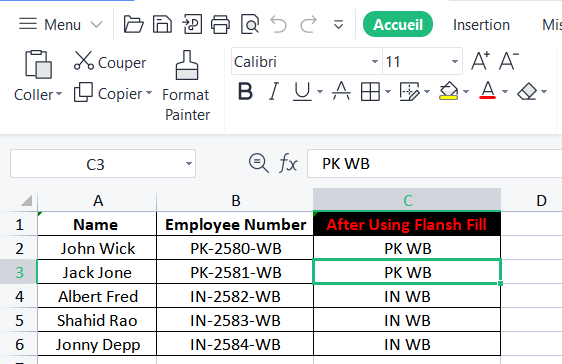Decrease font size with A- icon
562x364 pixels.
click(509, 61)
